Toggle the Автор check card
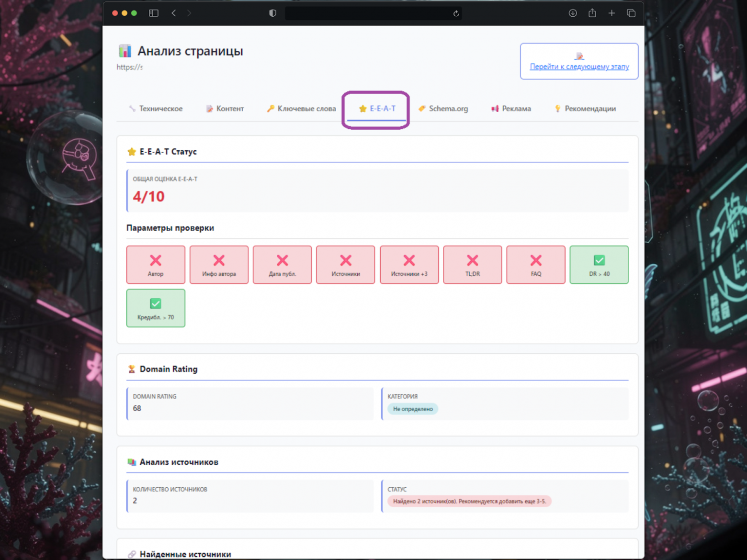747x560 pixels. click(156, 265)
